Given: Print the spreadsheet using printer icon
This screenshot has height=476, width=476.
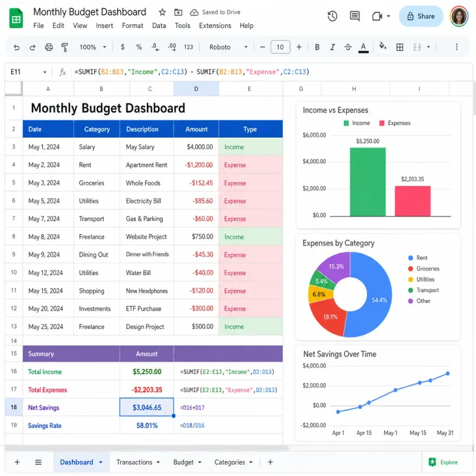Looking at the screenshot, I should click(48, 47).
